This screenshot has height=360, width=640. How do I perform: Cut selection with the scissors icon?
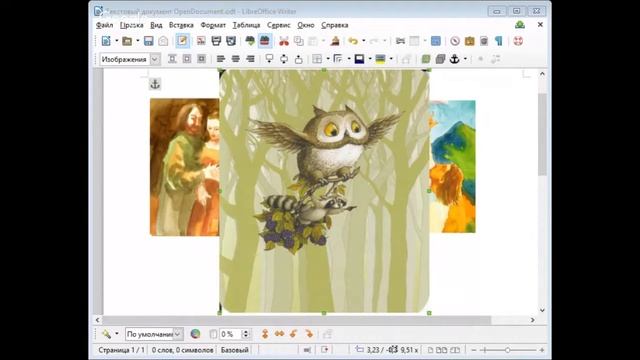tap(284, 41)
